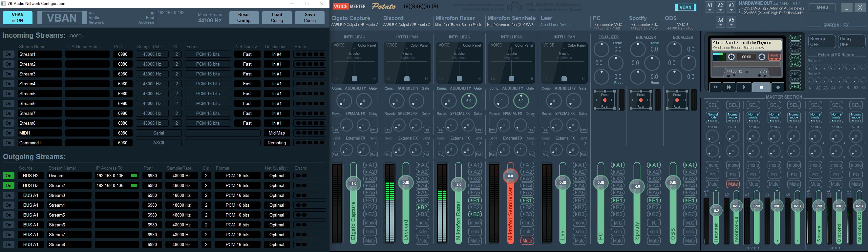Click the Gate knob on Mikrofon Sennheiser strip
This screenshot has height=252, width=868.
point(521,100)
